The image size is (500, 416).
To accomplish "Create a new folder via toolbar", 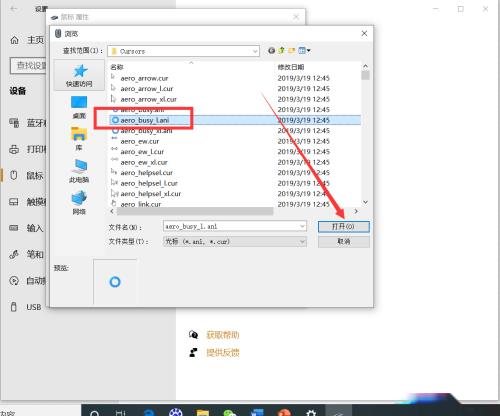I will pyautogui.click(x=292, y=51).
